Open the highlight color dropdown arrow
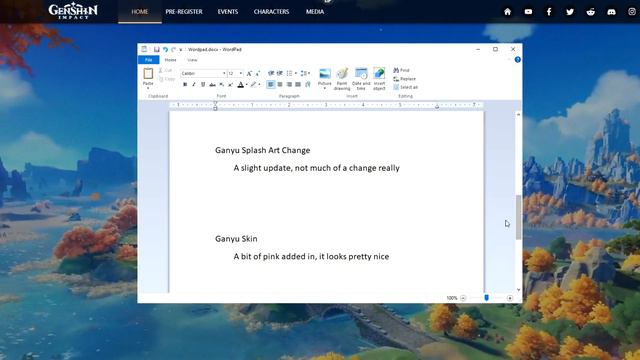 (260, 84)
